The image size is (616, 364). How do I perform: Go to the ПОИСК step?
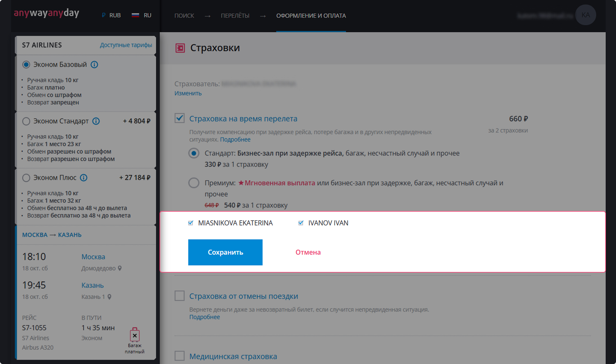[184, 16]
